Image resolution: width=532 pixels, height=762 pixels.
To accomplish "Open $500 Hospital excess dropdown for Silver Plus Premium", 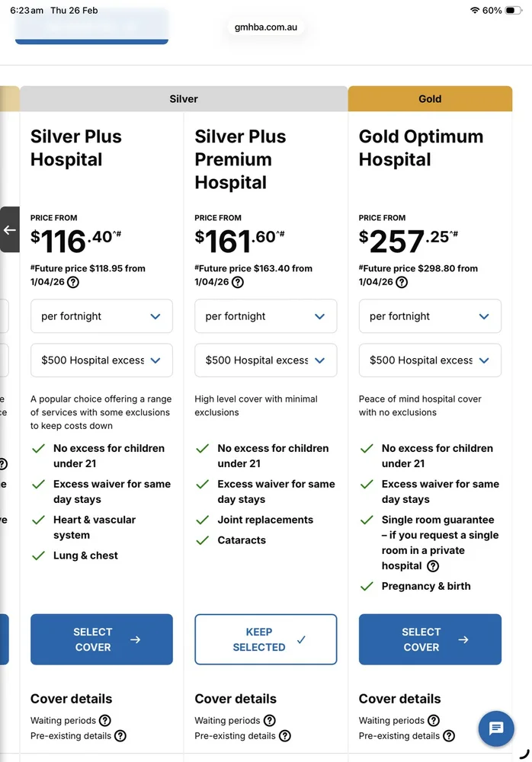I will pos(265,360).
